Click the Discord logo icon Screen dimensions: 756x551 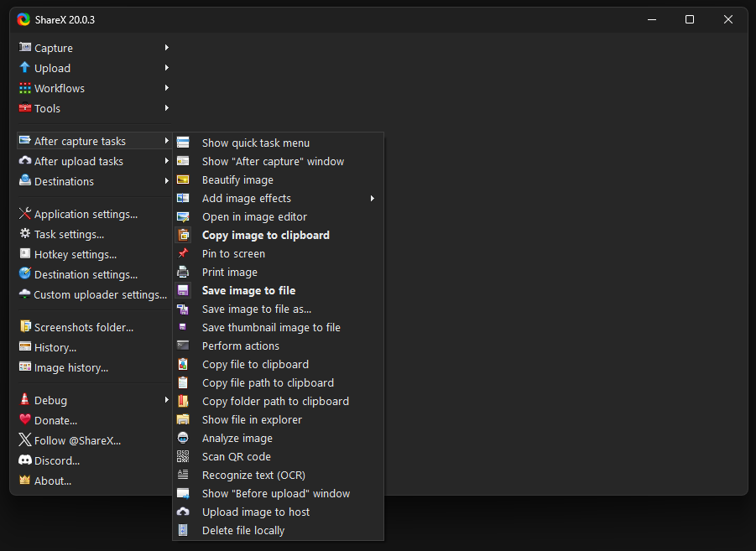pos(25,460)
